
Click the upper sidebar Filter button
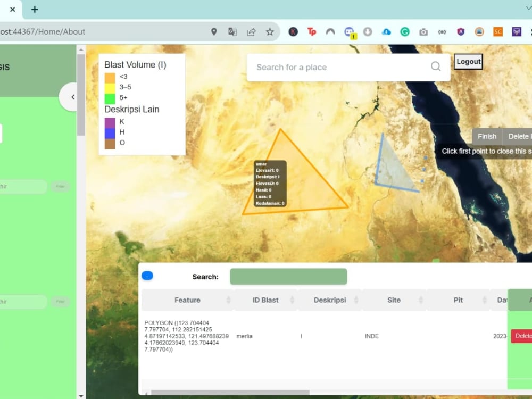61,186
